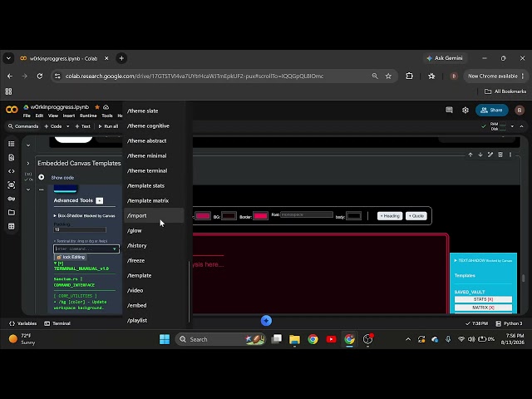Choose /theme cognitive command
Screen dimensions: 532x399
(x=154, y=126)
